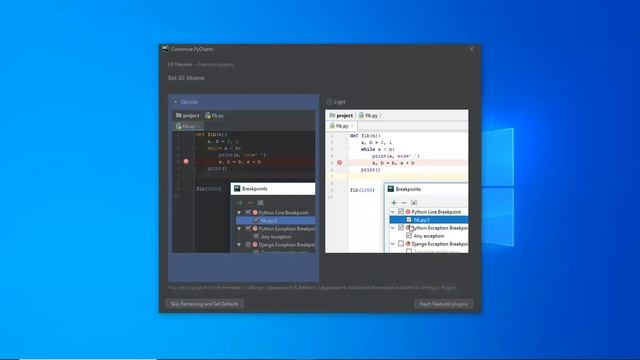Select the Darcula theme radio button
The width and height of the screenshot is (640, 360).
176,102
